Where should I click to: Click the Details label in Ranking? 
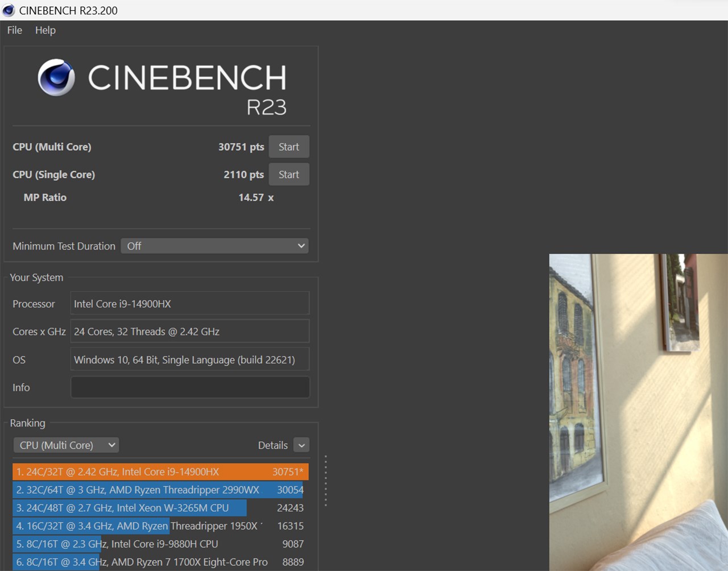coord(273,445)
